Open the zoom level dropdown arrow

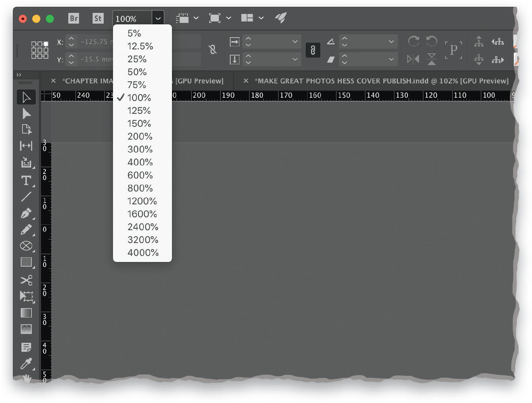(x=158, y=18)
